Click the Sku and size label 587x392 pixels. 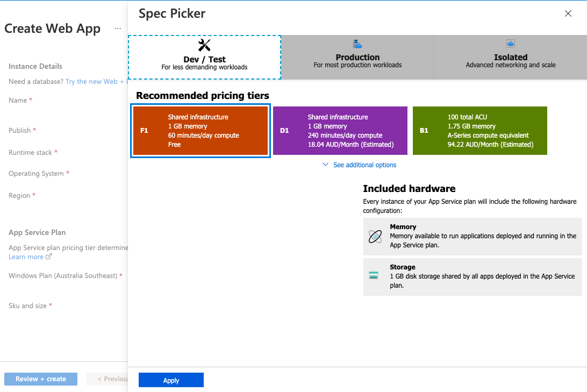pos(28,305)
